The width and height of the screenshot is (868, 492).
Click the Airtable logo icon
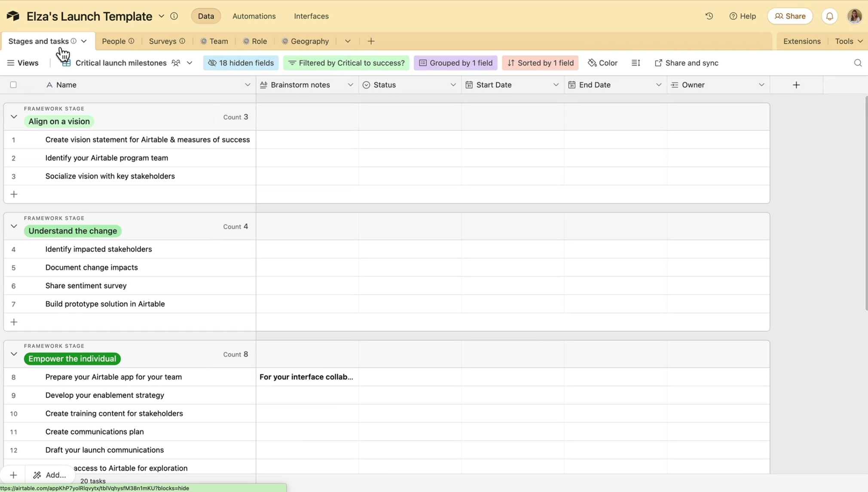[x=13, y=16]
